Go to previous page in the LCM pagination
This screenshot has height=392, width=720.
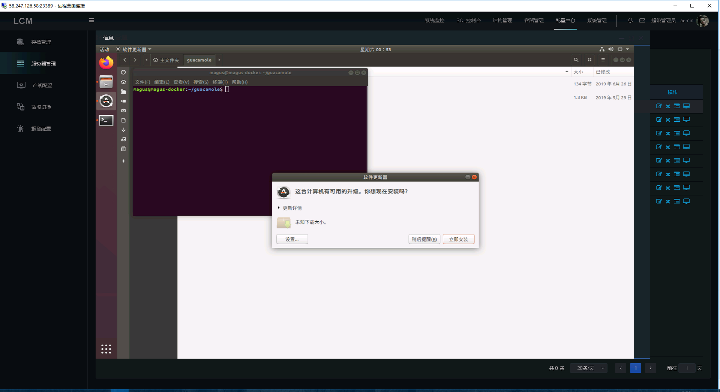(x=620, y=368)
